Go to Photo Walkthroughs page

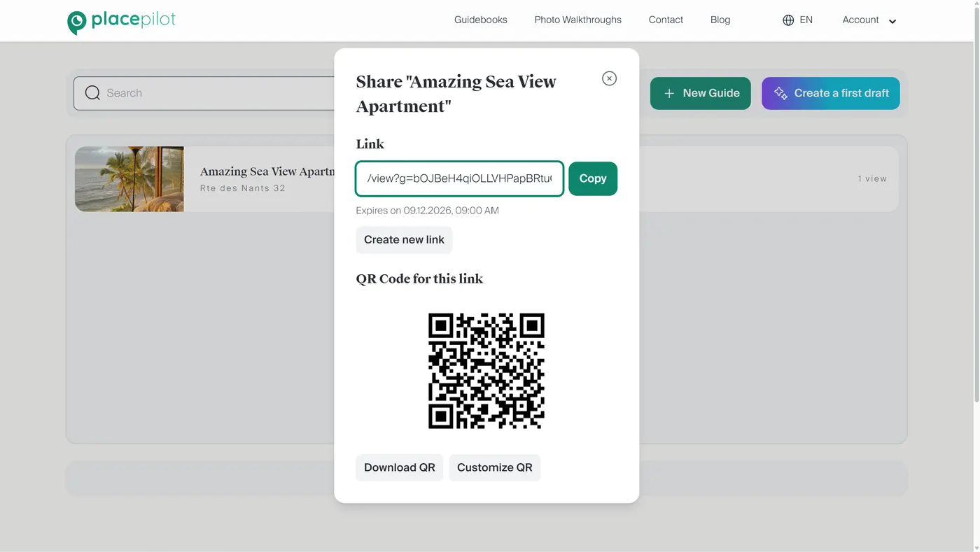click(x=577, y=20)
